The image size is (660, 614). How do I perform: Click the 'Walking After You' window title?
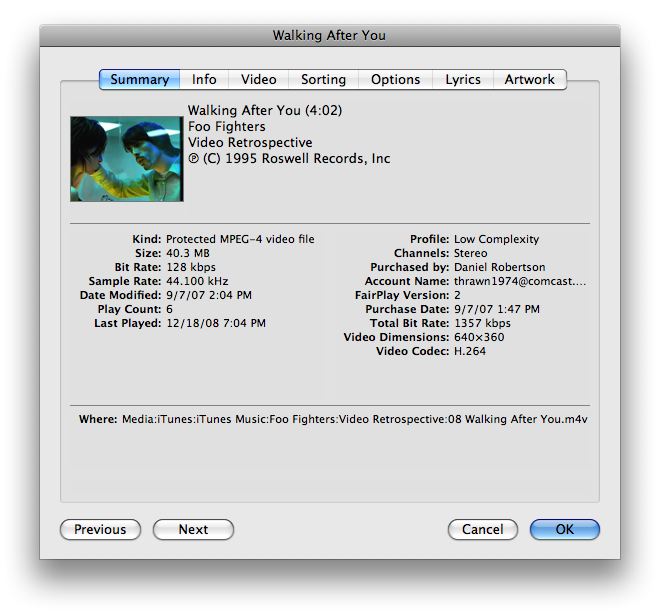point(329,35)
